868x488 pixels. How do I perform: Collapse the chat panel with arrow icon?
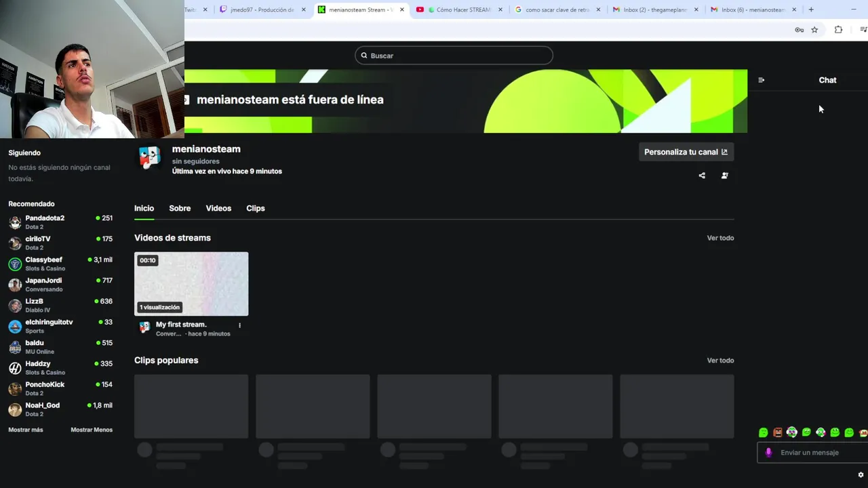(x=761, y=80)
